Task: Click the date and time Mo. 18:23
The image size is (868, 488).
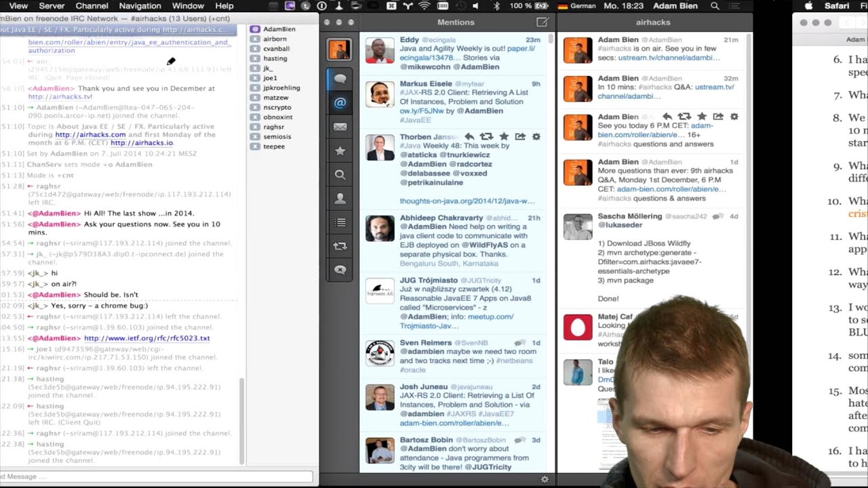Action: [x=623, y=5]
